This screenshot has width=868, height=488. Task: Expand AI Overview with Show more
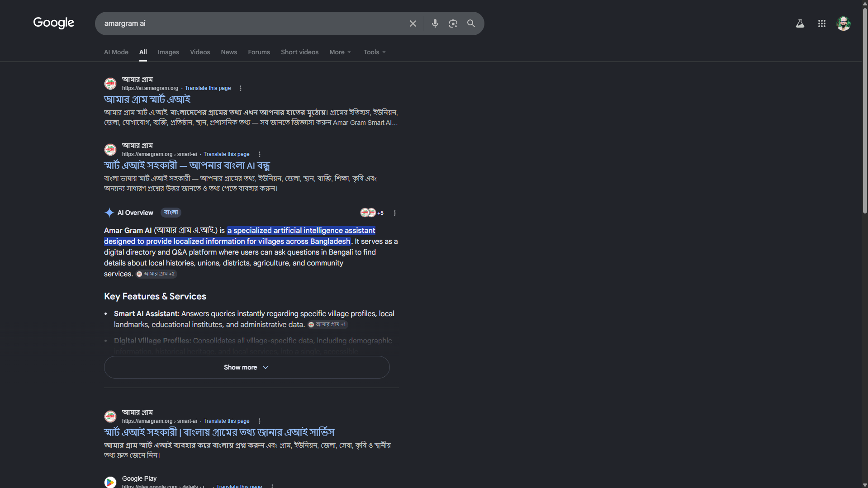[247, 367]
